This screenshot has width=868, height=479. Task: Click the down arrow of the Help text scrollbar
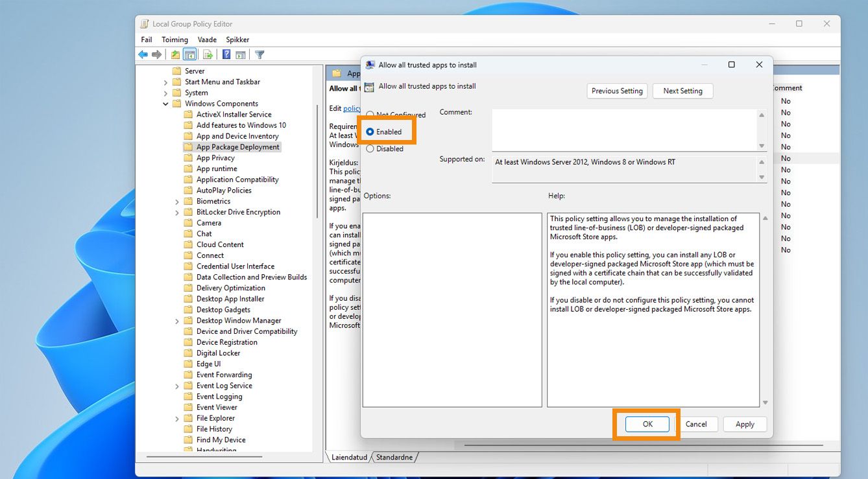coord(766,403)
